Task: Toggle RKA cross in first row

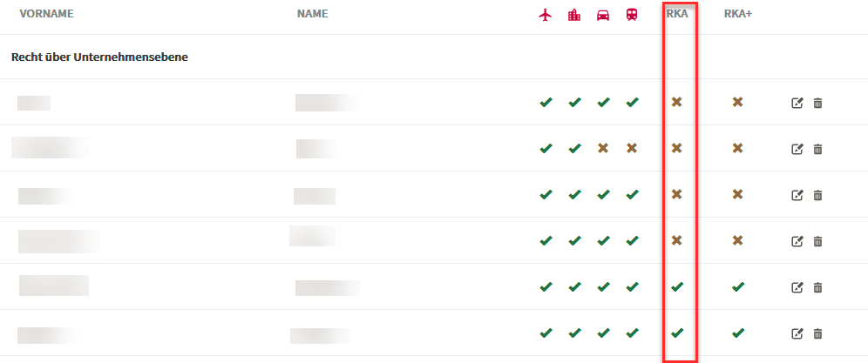Action: [676, 102]
